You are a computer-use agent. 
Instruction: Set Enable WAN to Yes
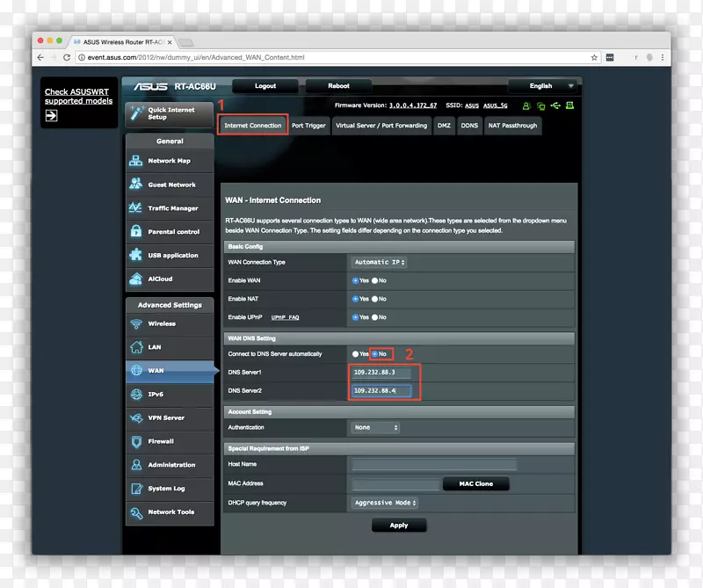[355, 280]
